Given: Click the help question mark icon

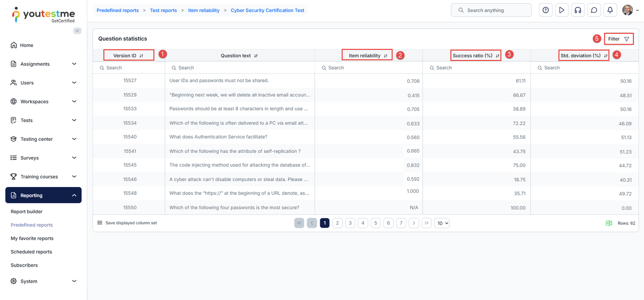Looking at the screenshot, I should click(x=545, y=10).
